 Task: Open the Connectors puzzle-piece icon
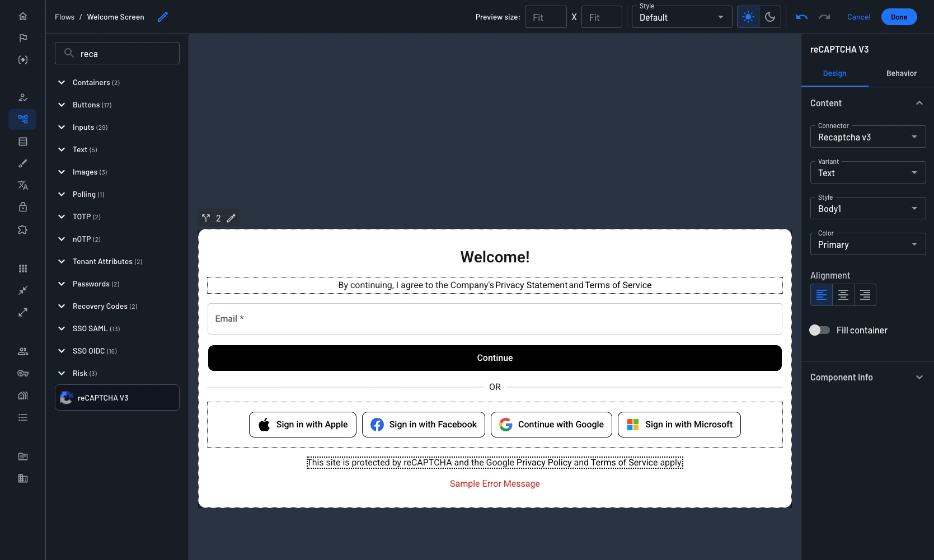[22, 229]
